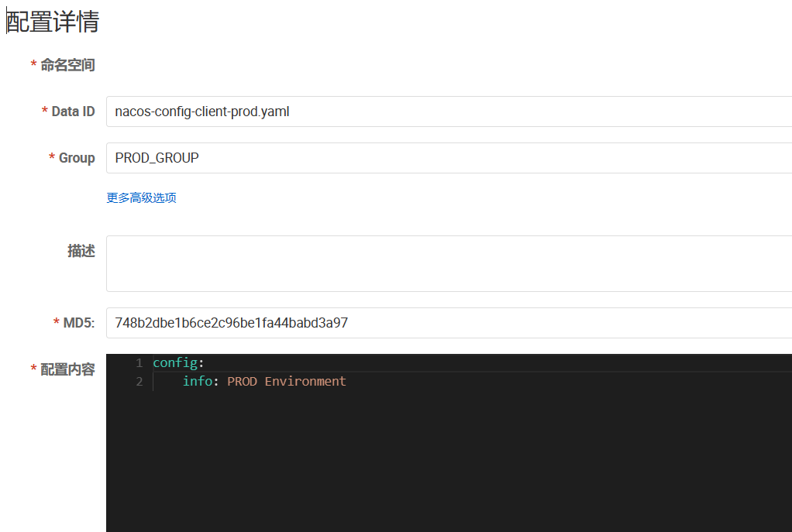The height and width of the screenshot is (532, 792).
Task: Click the 命名空间 label
Action: (x=67, y=65)
